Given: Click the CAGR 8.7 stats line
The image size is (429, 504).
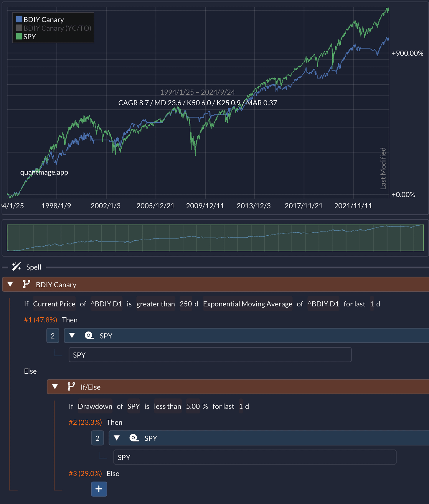Looking at the screenshot, I should 198,103.
